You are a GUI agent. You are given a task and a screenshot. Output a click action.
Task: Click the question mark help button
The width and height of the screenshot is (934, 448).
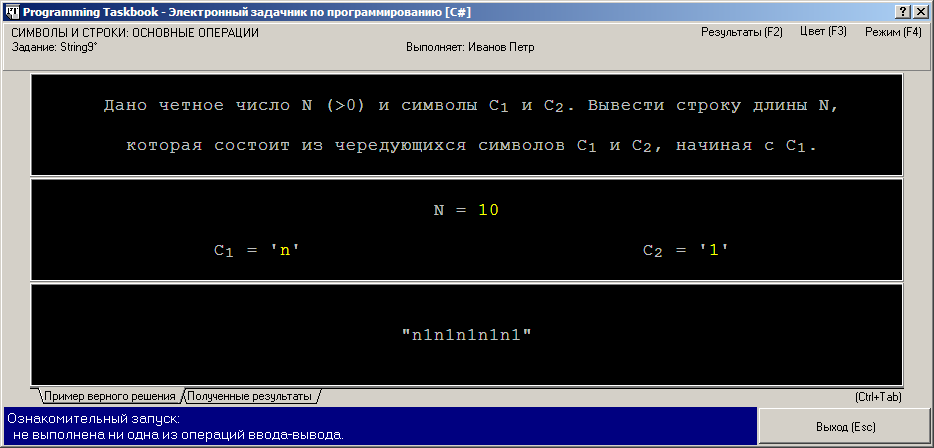[x=904, y=10]
